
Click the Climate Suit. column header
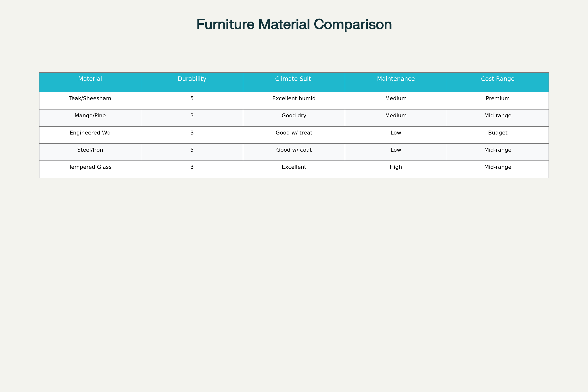[294, 79]
